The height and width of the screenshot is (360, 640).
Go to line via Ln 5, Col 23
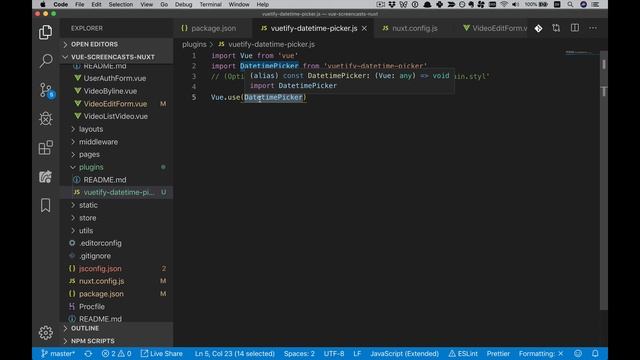pos(234,353)
